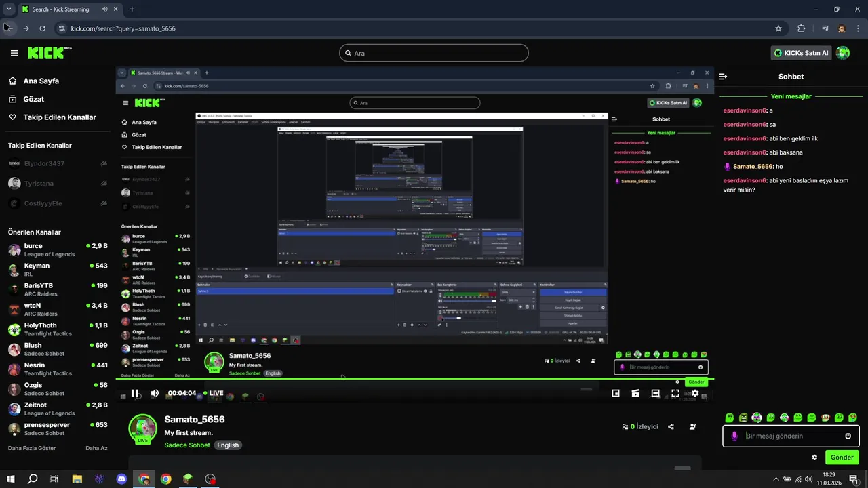Image resolution: width=868 pixels, height=488 pixels.
Task: Enter fullscreen on the player
Action: tap(675, 393)
